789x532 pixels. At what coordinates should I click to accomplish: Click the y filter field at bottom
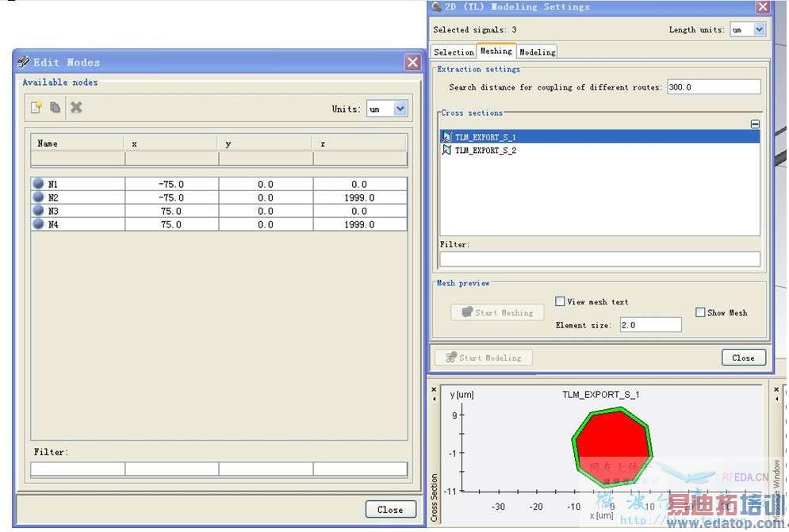pos(266,469)
